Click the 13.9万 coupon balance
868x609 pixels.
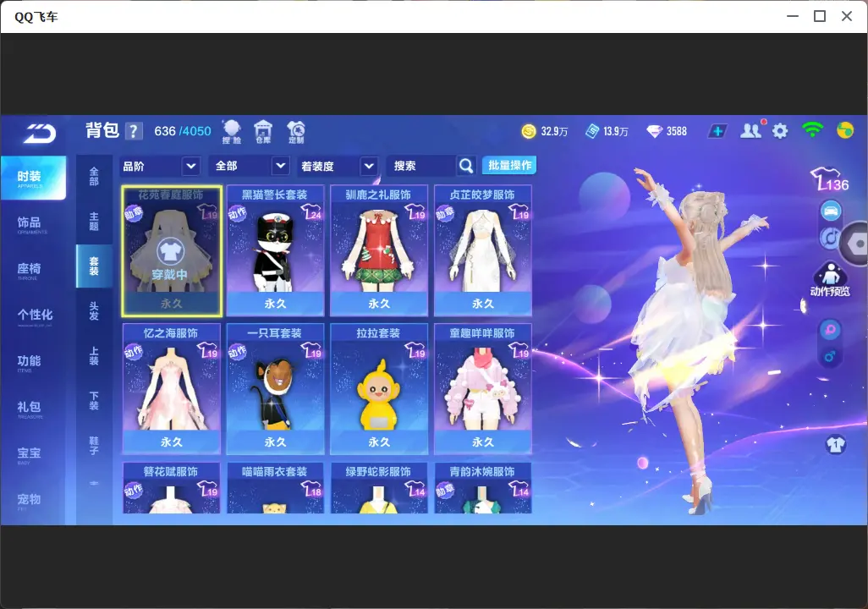[616, 132]
